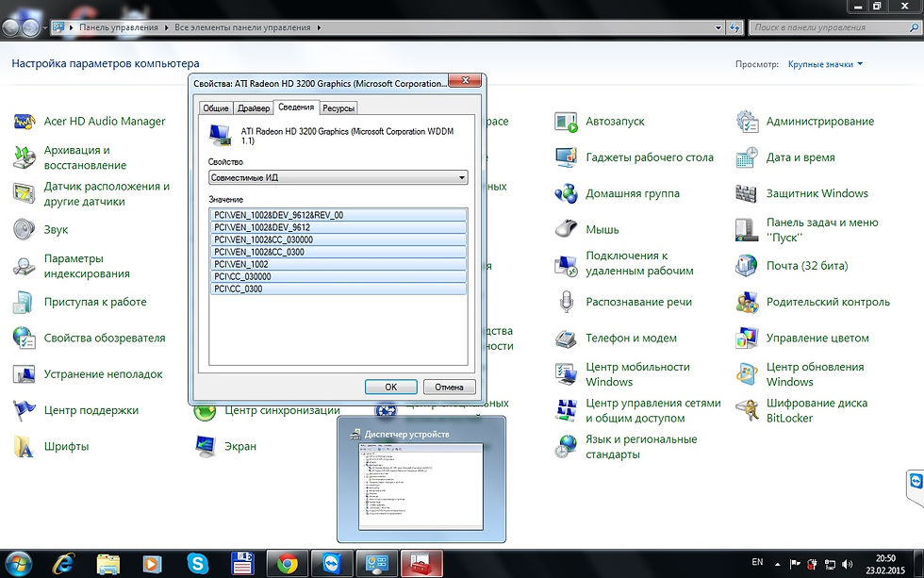This screenshot has width=924, height=578.
Task: Open Приступая к работе icon
Action: 25,302
